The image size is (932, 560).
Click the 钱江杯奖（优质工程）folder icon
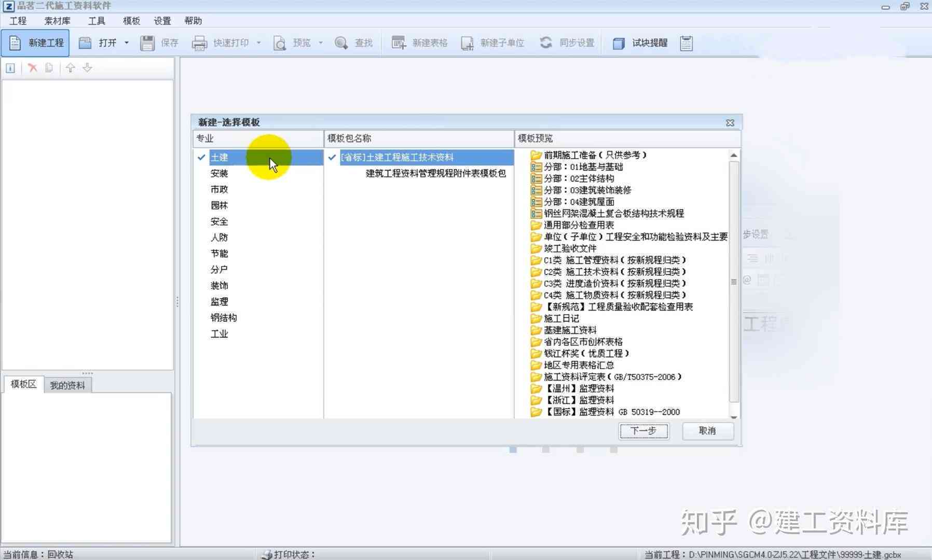(x=536, y=354)
